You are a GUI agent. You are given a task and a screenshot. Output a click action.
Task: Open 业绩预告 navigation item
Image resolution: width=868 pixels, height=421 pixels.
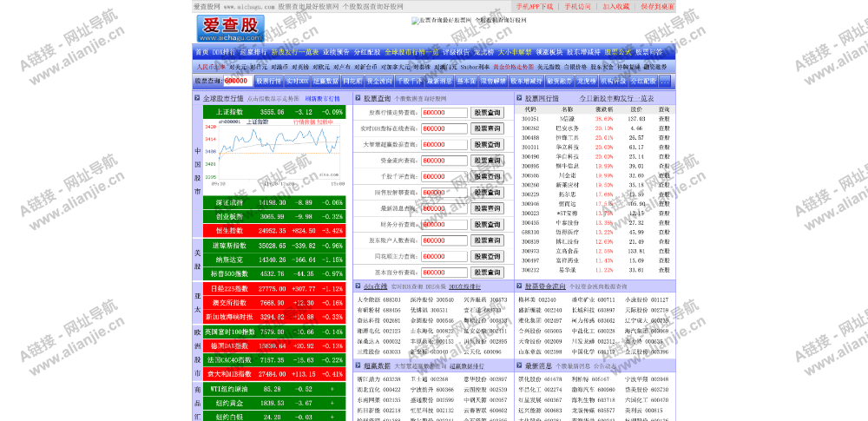337,52
